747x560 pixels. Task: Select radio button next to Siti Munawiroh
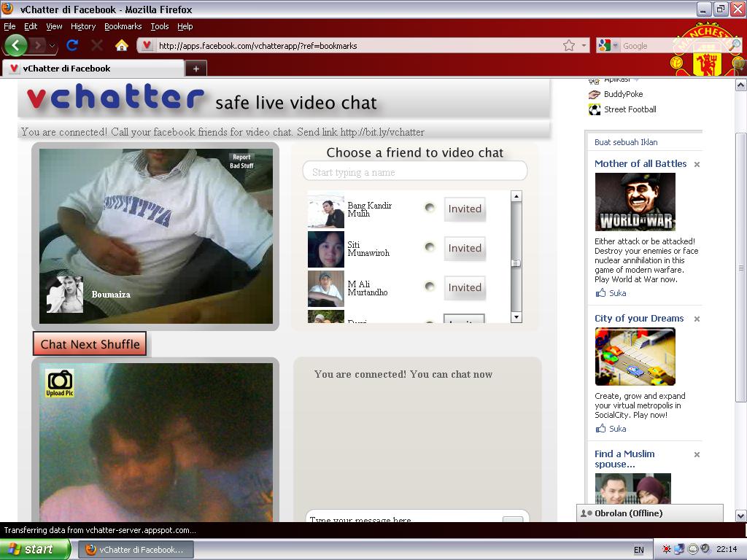tap(430, 247)
